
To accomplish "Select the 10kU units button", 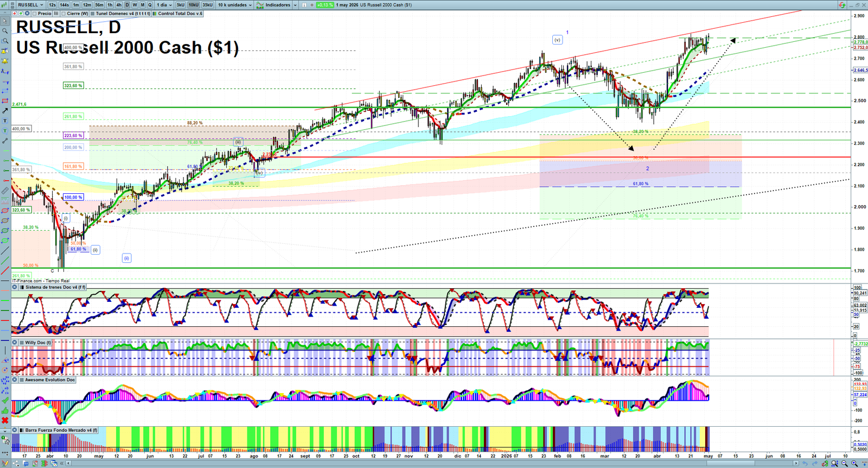I will pyautogui.click(x=194, y=5).
